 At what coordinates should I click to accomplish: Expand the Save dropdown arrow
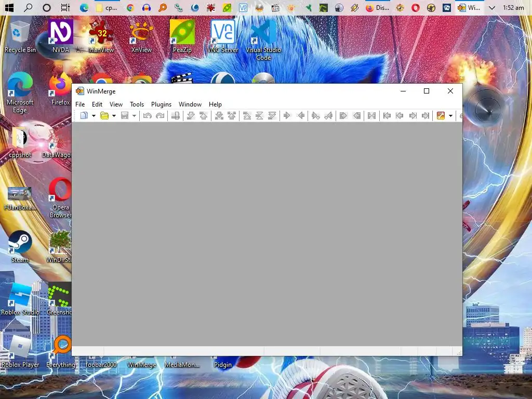[135, 116]
